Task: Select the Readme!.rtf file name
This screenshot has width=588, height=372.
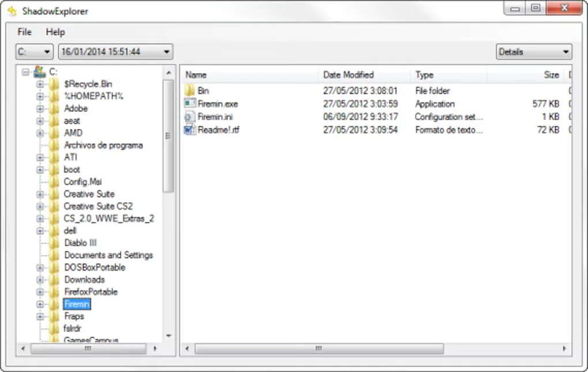Action: click(218, 130)
